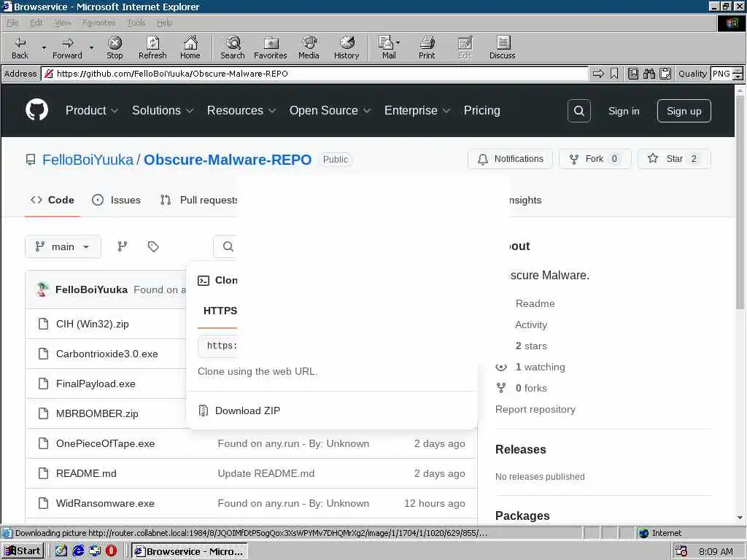Open the Help menu
This screenshot has width=747, height=560.
[x=164, y=23]
